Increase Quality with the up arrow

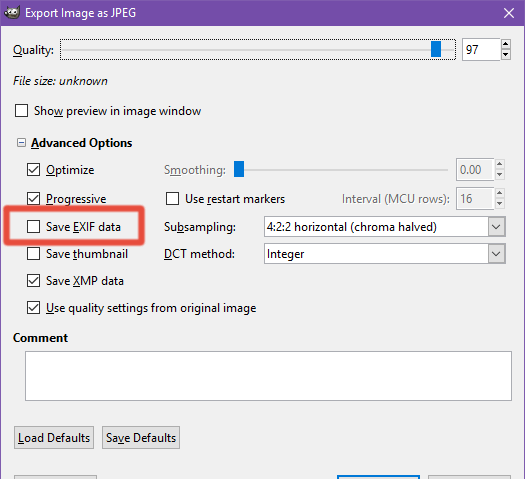click(x=506, y=44)
